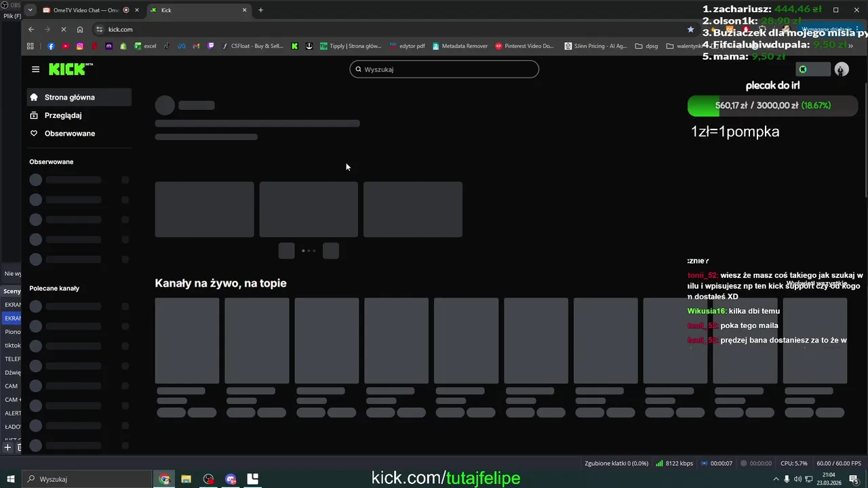Open the notification center icon

[x=854, y=479]
